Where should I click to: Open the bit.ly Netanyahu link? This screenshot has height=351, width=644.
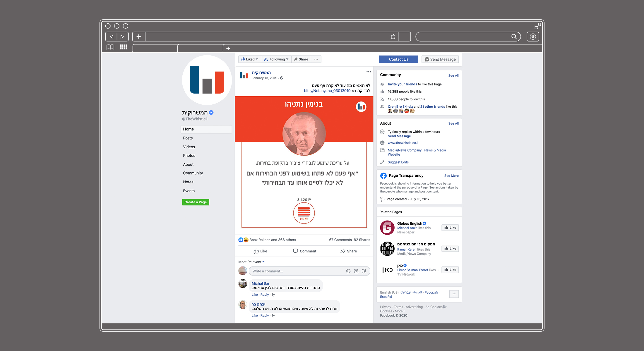point(327,91)
